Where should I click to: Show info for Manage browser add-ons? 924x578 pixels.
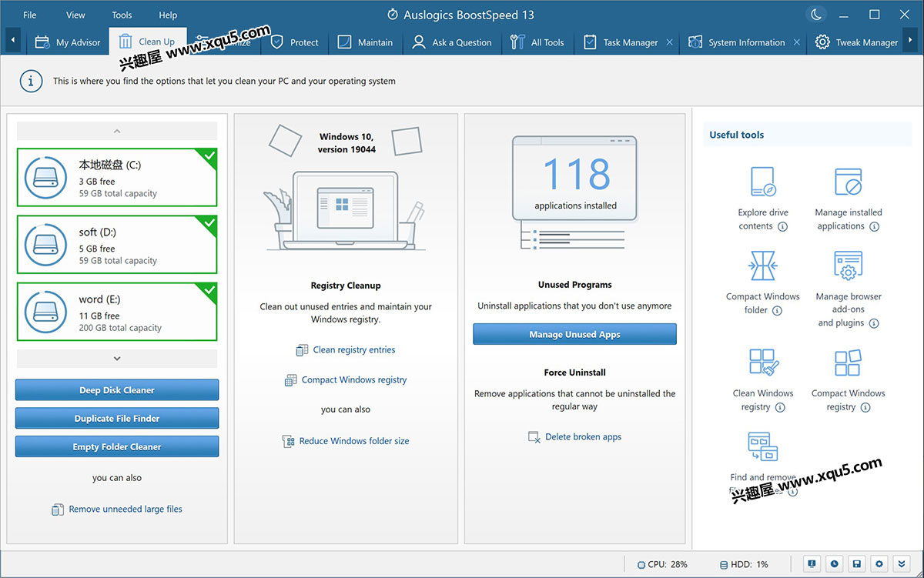[x=874, y=323]
